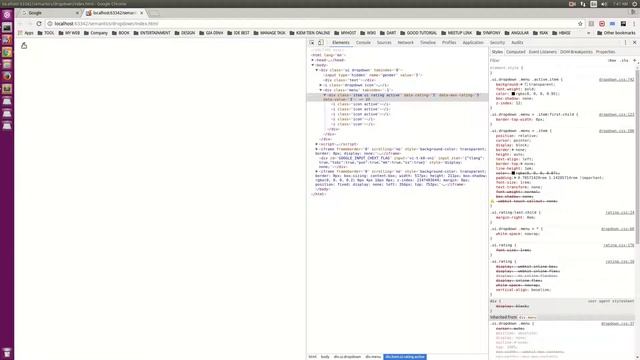640x360 pixels.
Task: Open the volume indicator in system tray
Action: 604,4
